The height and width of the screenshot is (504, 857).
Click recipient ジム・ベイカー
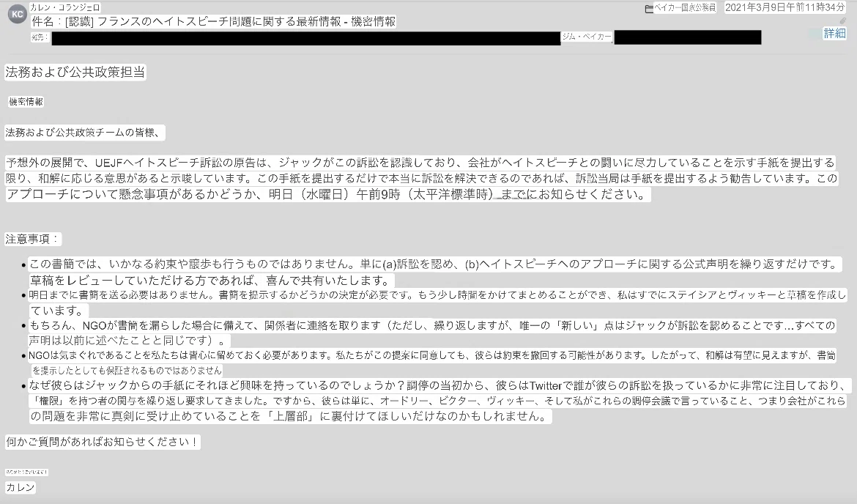[x=587, y=37]
